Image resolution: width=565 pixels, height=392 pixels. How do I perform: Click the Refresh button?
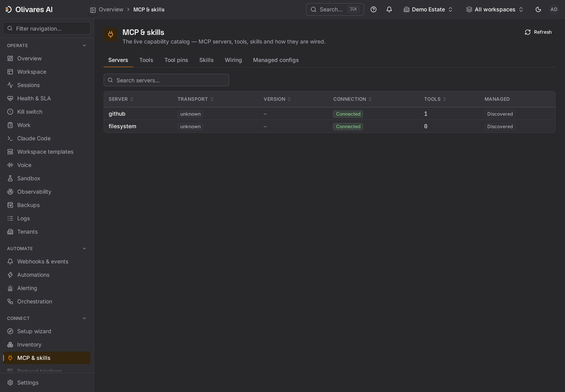click(x=538, y=32)
